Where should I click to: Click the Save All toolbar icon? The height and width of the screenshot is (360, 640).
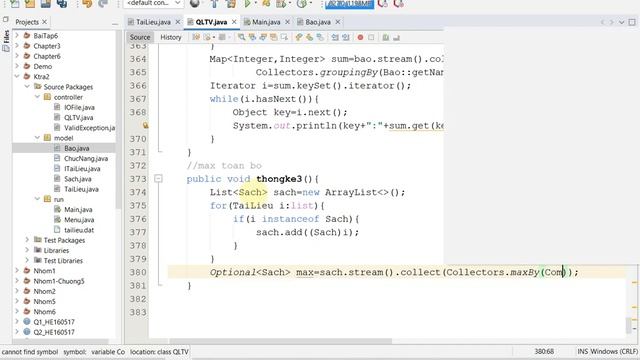62,4
